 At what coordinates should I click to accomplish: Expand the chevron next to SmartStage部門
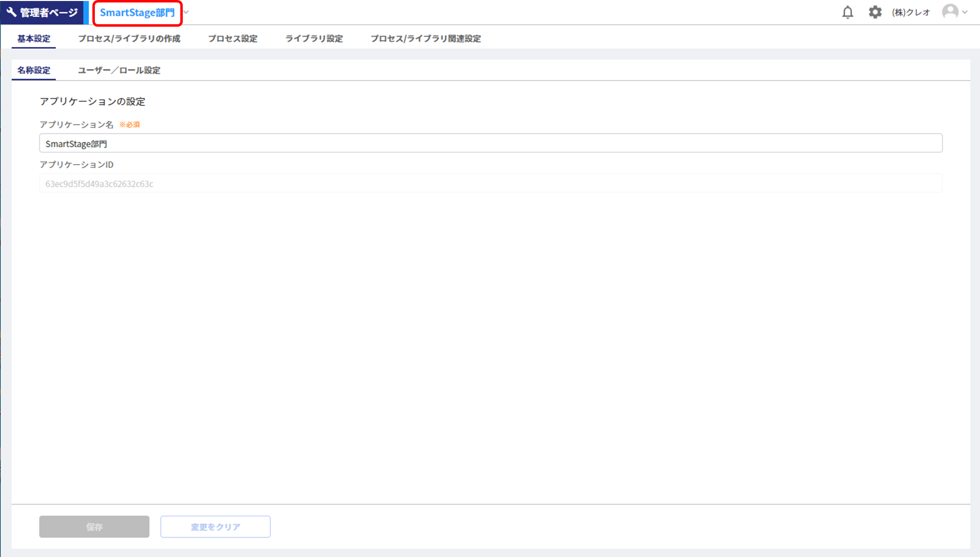[186, 12]
